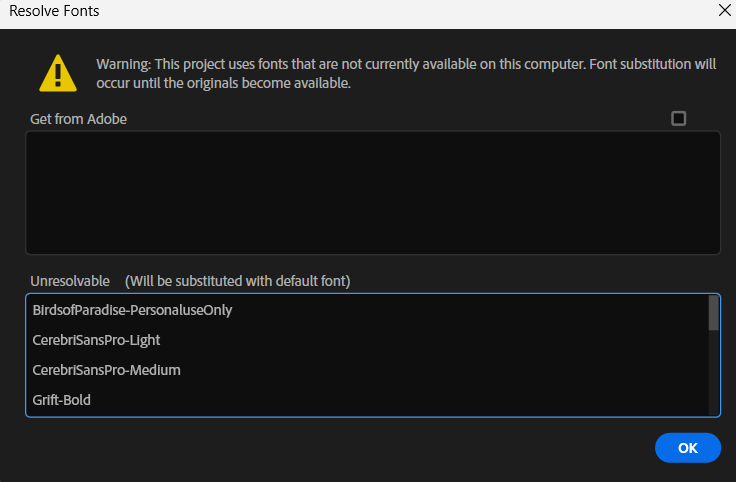Click the "occur until the originals become available" line
The width and height of the screenshot is (736, 482).
click(223, 83)
